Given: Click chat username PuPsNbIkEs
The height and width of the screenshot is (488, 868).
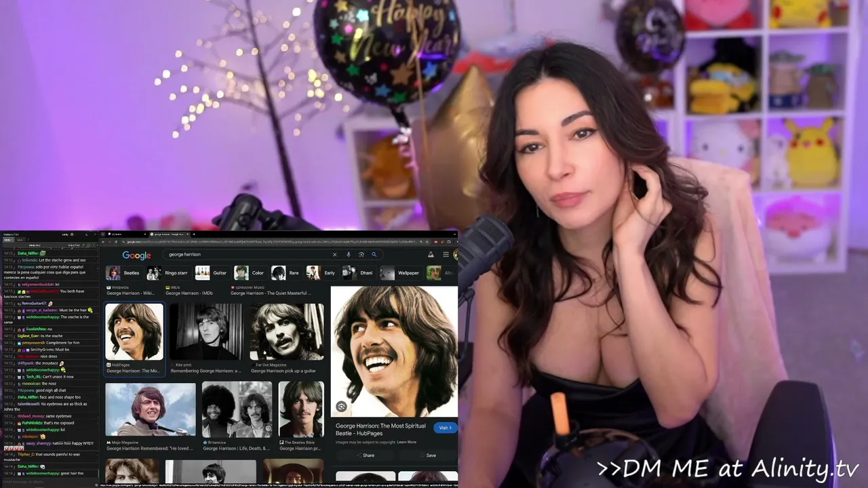Looking at the screenshot, I should pyautogui.click(x=31, y=423).
